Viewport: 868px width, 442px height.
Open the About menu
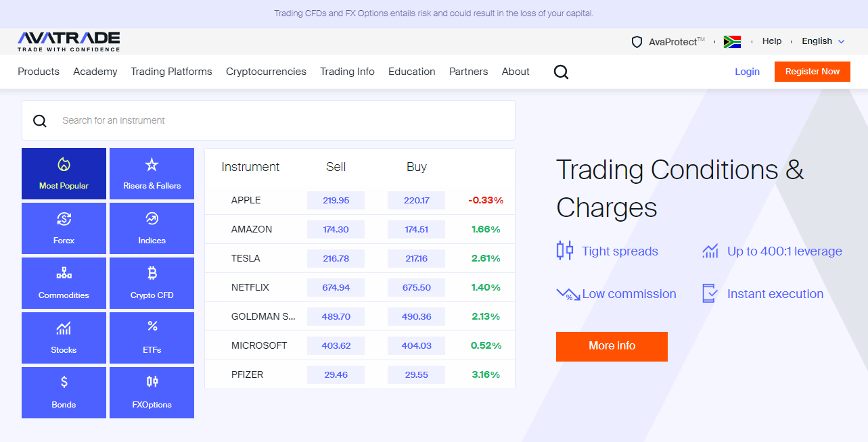tap(516, 72)
